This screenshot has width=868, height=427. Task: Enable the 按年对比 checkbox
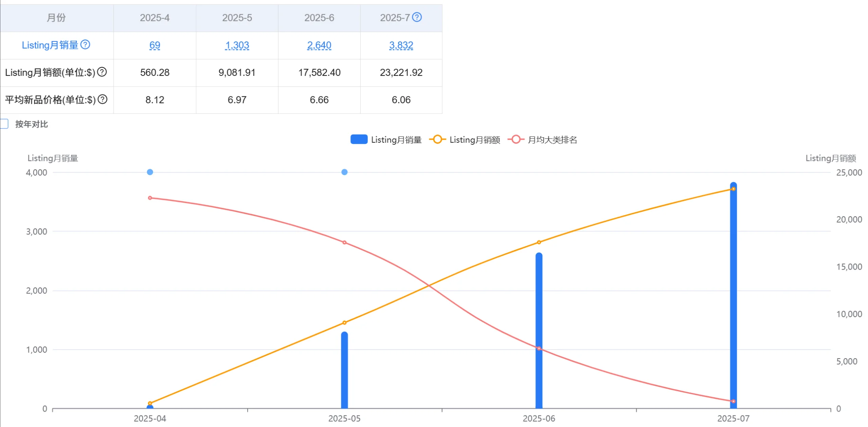point(4,124)
